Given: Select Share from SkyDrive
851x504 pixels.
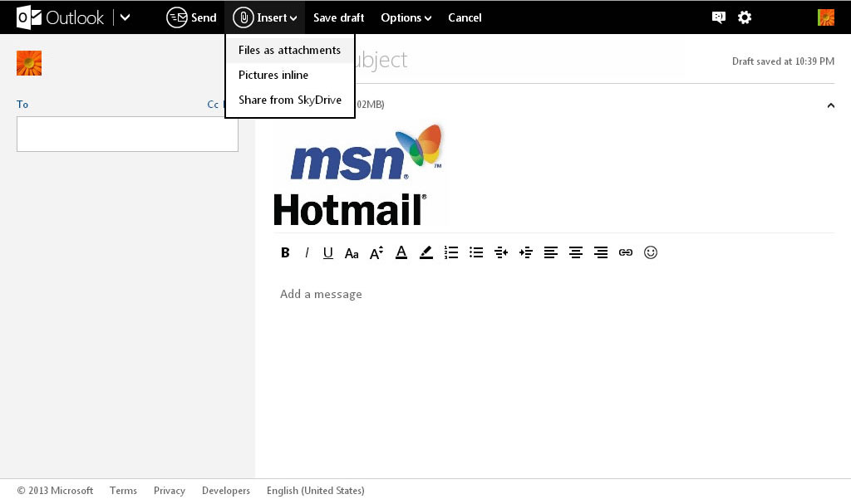Looking at the screenshot, I should click(290, 100).
